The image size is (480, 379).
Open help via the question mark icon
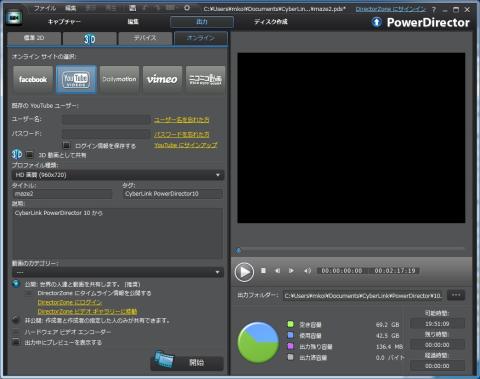(x=434, y=10)
